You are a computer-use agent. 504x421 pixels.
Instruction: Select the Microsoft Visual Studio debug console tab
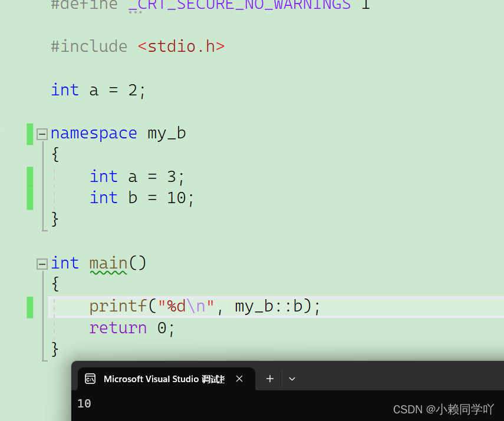pyautogui.click(x=166, y=379)
